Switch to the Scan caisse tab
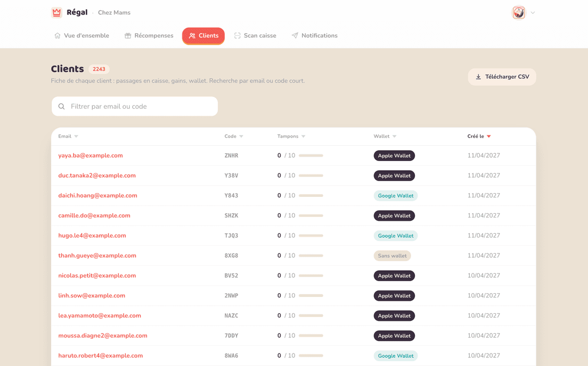Screen dimensions: 588x366 point(255,35)
